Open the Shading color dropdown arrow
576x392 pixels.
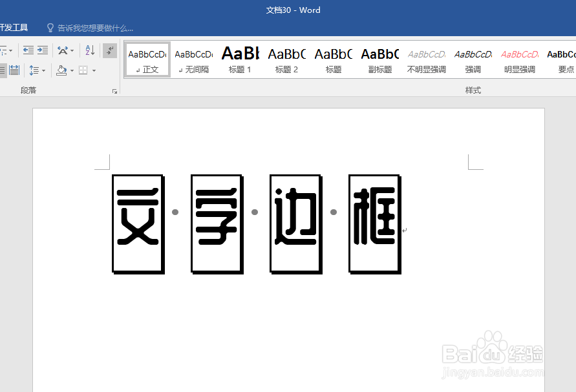tap(72, 70)
